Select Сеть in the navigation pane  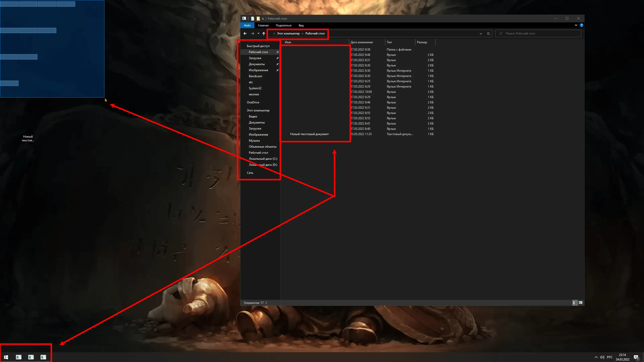tap(250, 173)
